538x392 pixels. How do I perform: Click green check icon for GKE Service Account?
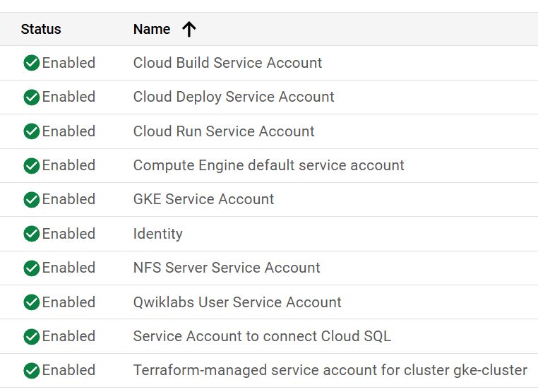pos(32,199)
